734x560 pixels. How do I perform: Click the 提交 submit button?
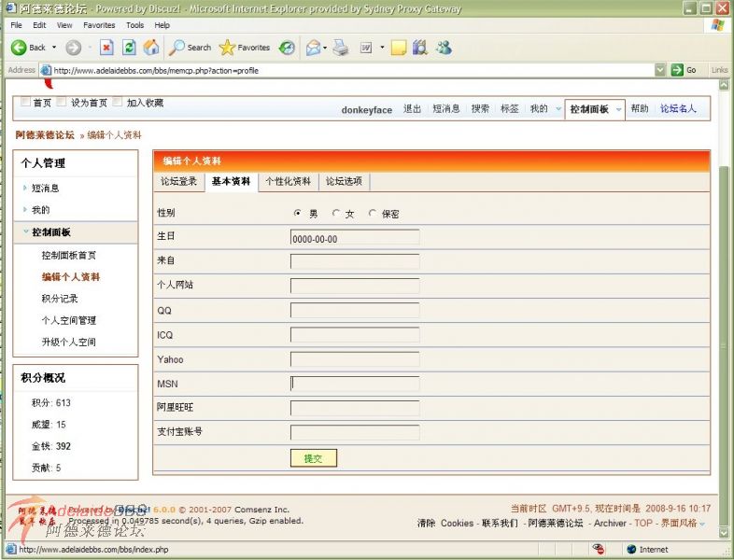pyautogui.click(x=313, y=458)
